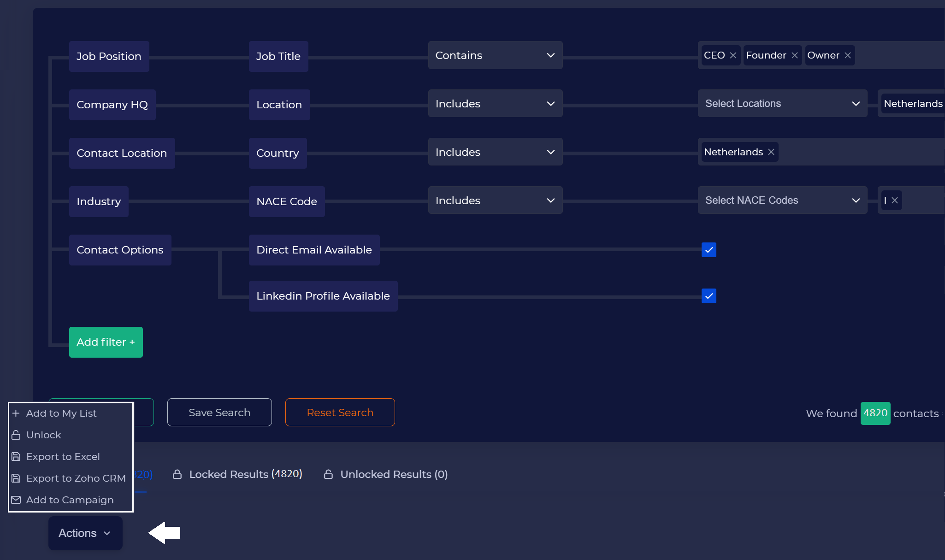Remove the Owner tag

[x=848, y=55]
